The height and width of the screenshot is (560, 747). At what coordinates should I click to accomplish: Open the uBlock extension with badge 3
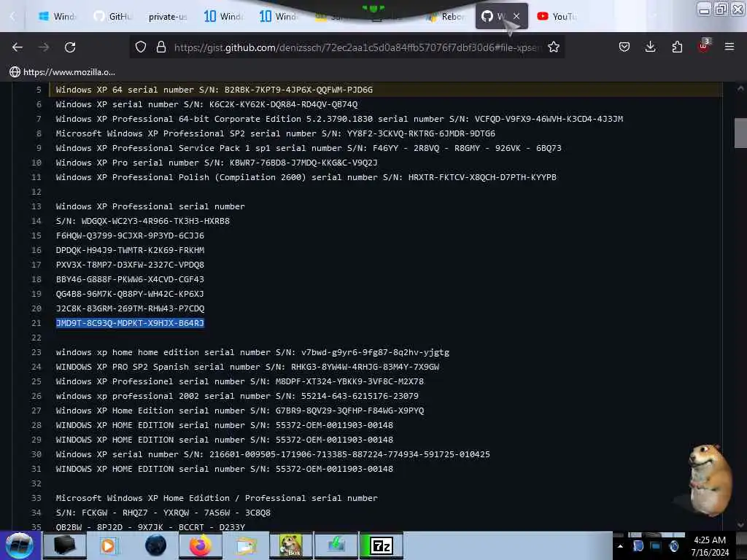click(704, 46)
